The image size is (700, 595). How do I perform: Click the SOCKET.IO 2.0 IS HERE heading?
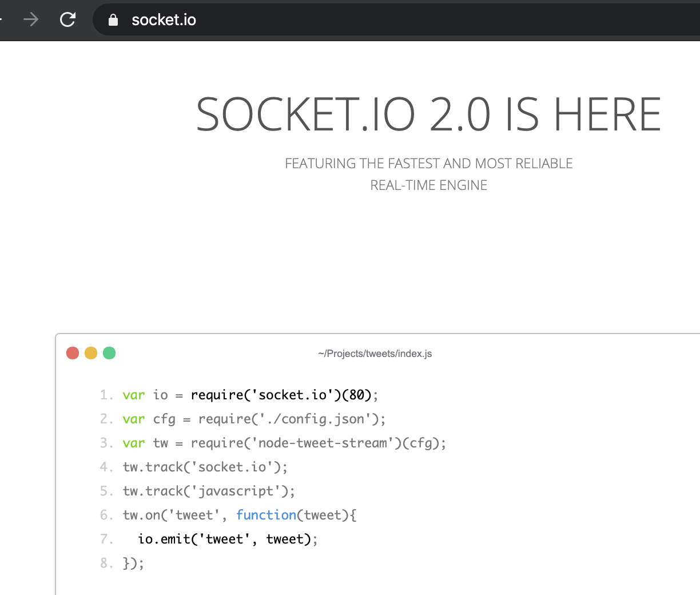click(x=428, y=114)
